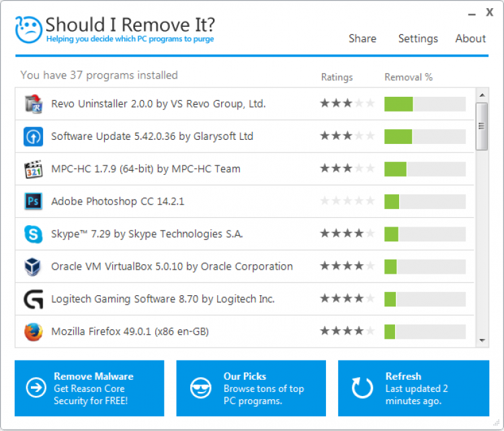Click Adobe Photoshop removal percentage bar
Image resolution: width=504 pixels, height=431 pixels.
click(425, 202)
